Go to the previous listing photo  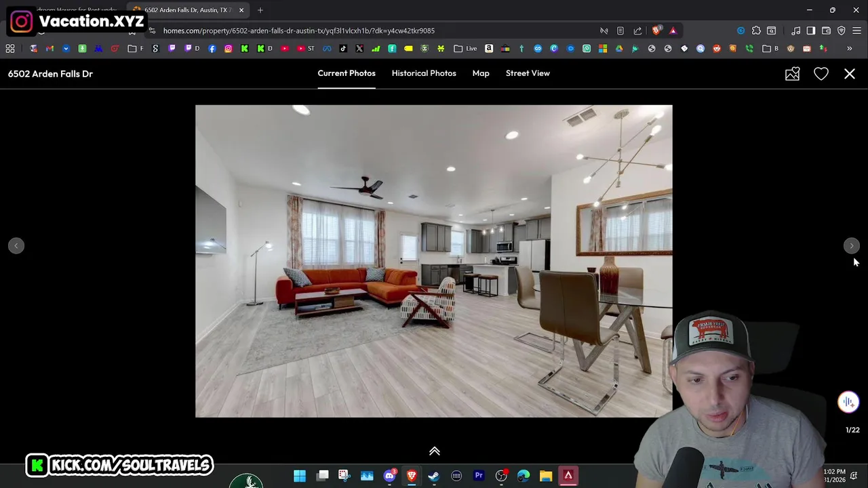point(16,245)
